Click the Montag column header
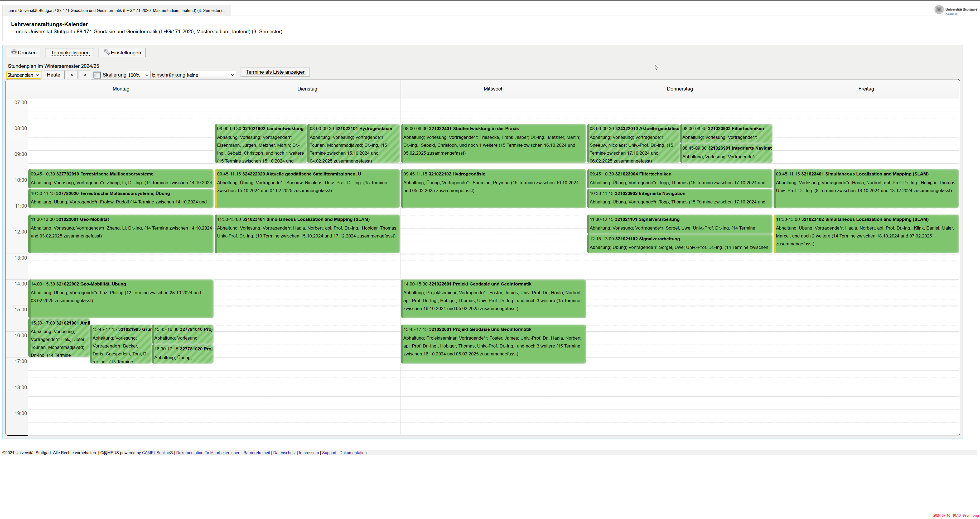980x519 pixels. click(x=121, y=89)
